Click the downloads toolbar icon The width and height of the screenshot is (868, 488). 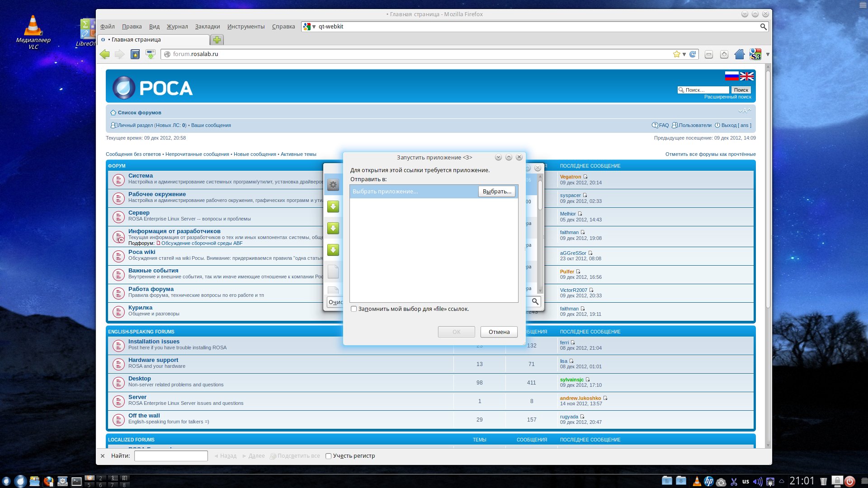[x=151, y=54]
